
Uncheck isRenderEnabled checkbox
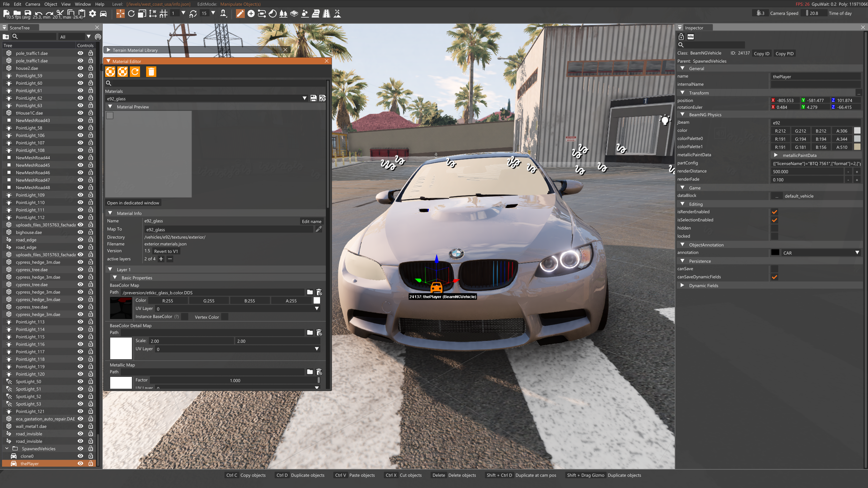click(774, 212)
